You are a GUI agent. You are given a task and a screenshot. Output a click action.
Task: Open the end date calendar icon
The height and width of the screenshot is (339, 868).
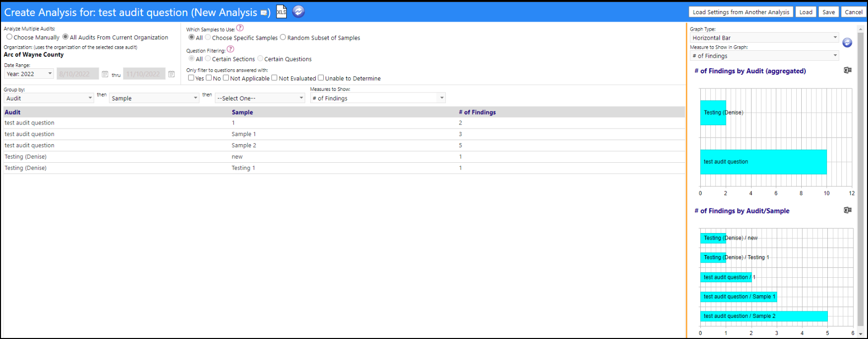[171, 74]
